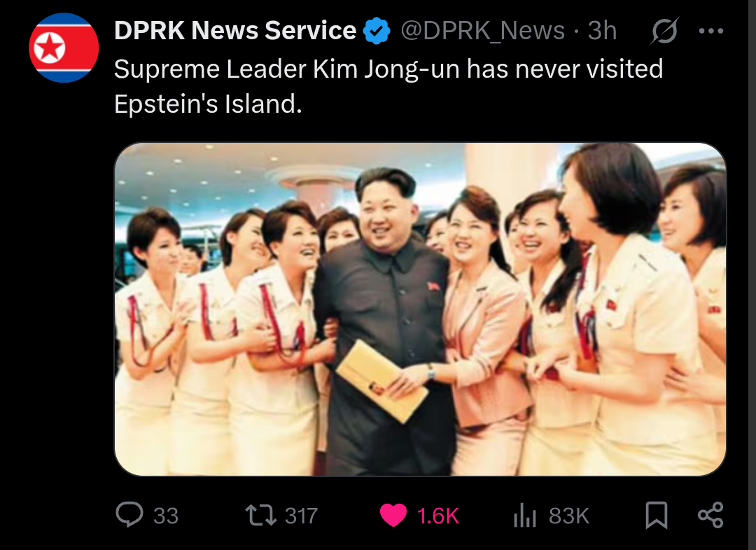756x550 pixels.
Task: Open the @DPRK_News handle link
Action: click(x=482, y=31)
